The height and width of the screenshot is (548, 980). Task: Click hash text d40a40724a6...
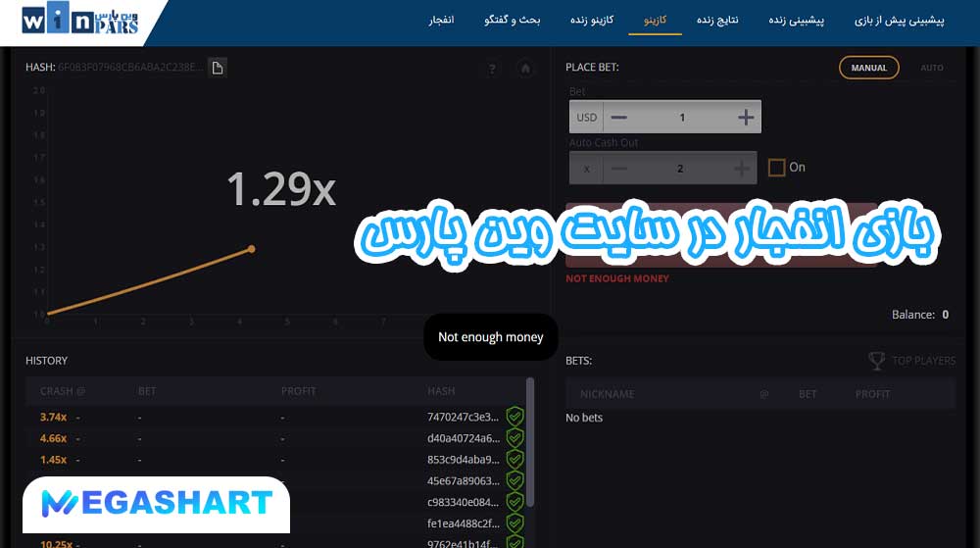[464, 438]
